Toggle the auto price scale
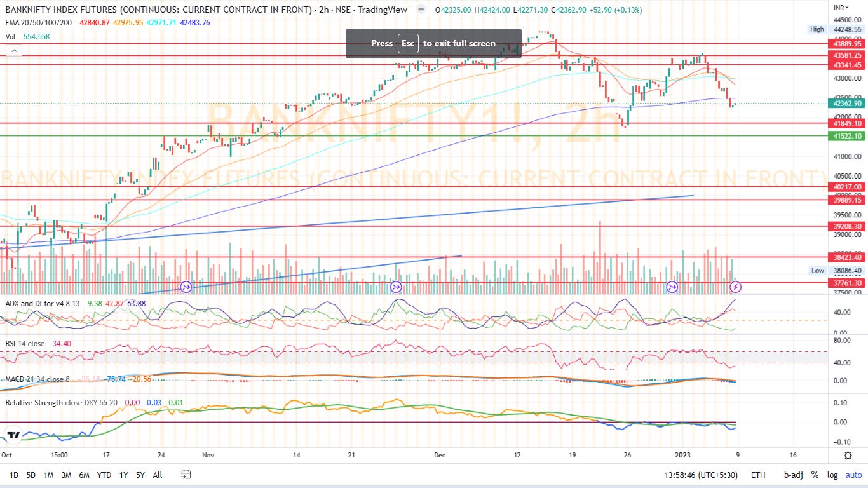This screenshot has width=868, height=488. (x=853, y=475)
